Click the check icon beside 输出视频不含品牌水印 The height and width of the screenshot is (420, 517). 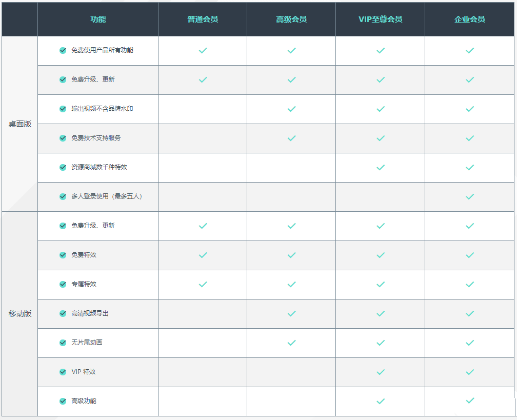click(63, 109)
